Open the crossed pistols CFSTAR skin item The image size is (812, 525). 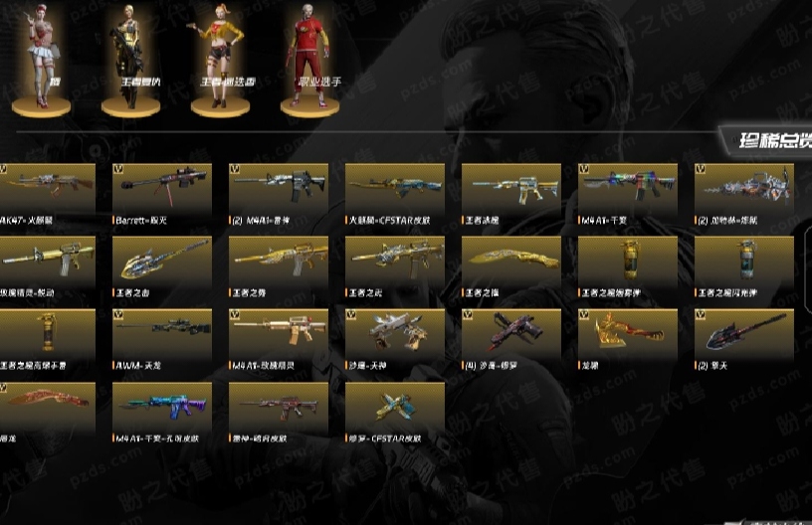395,413
